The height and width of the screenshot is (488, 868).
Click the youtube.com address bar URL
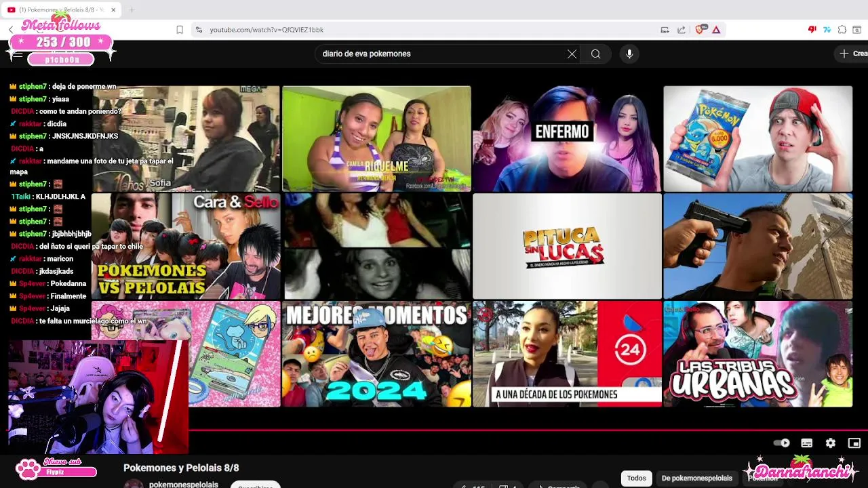267,30
